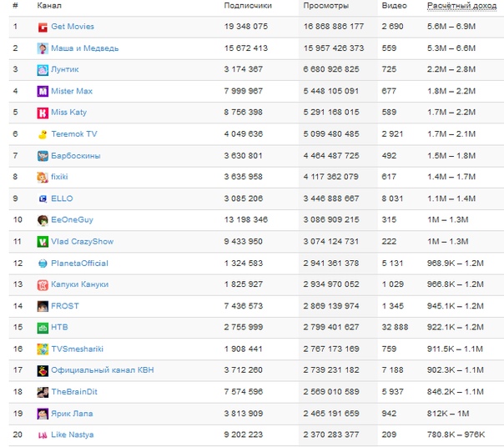Select EeOneGuy subscribers value 13 198 346

click(246, 220)
